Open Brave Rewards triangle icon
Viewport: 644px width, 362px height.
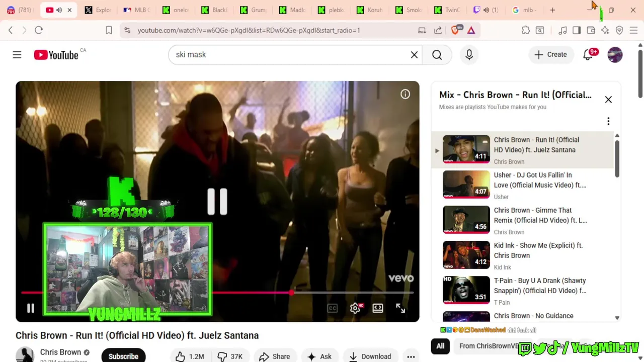[x=471, y=30]
